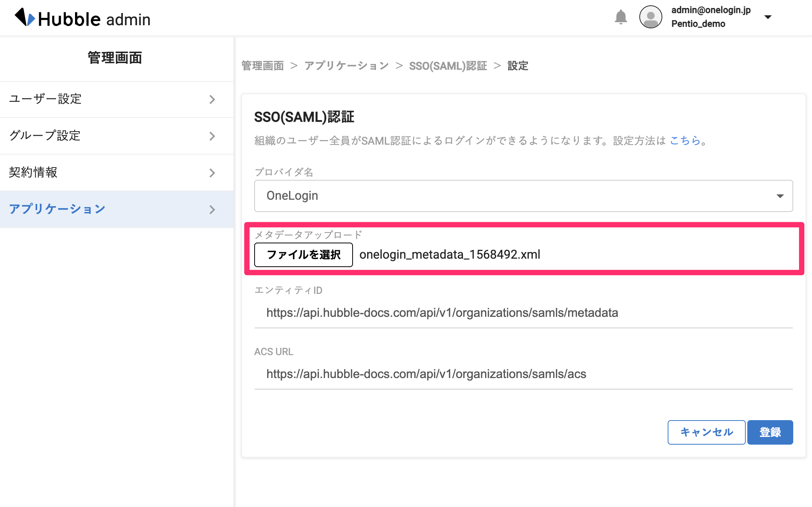812x507 pixels.
Task: Expand the アプリケーション chevron
Action: [x=212, y=210]
